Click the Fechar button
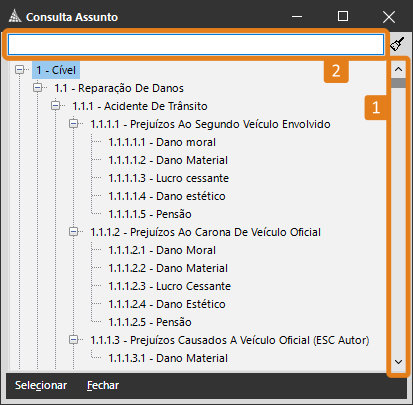413x405 pixels. 103,385
